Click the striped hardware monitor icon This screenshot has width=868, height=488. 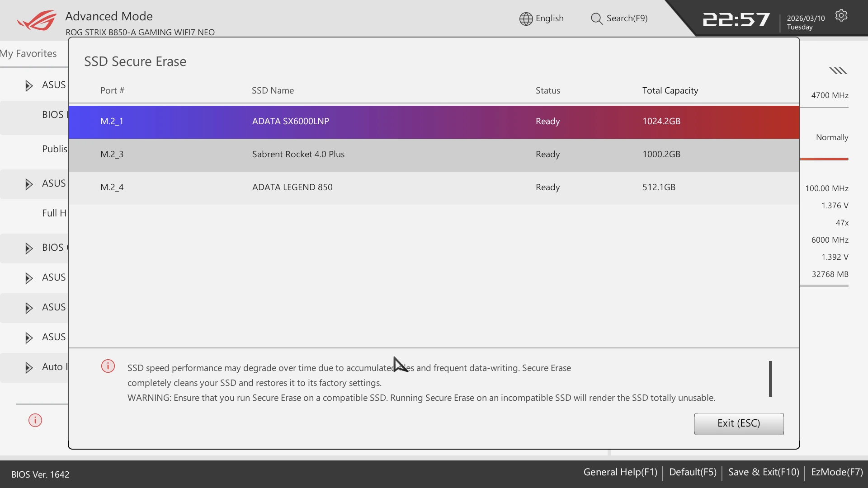coord(838,70)
